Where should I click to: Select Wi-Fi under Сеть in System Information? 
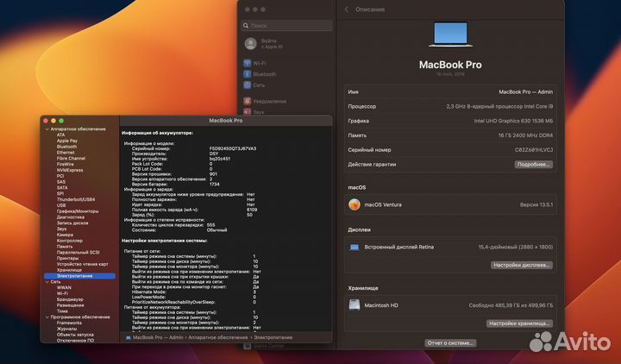(x=62, y=293)
